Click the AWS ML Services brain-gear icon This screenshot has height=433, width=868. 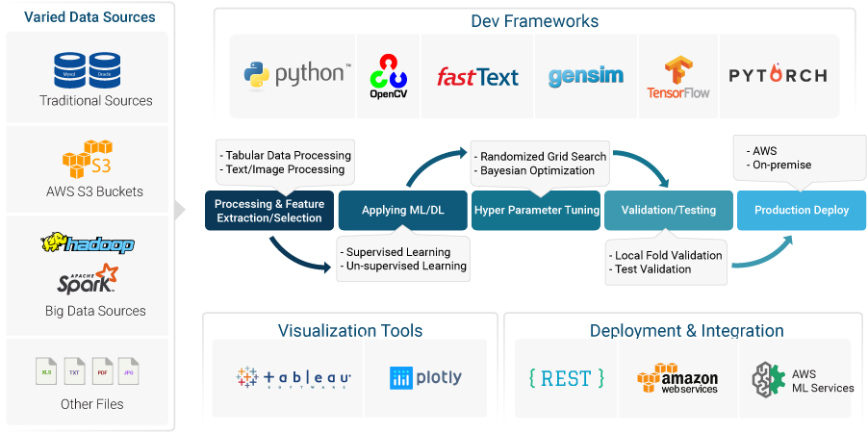click(x=768, y=379)
